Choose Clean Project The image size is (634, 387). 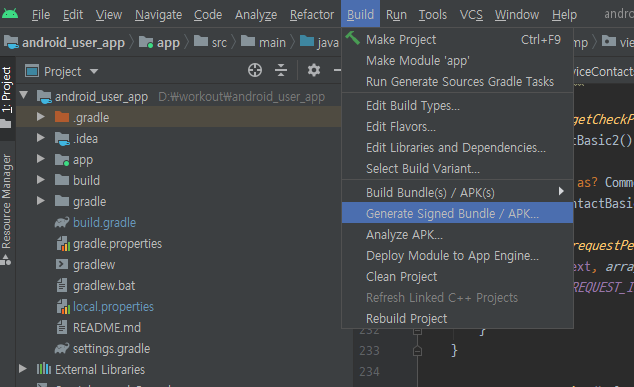[457, 277]
